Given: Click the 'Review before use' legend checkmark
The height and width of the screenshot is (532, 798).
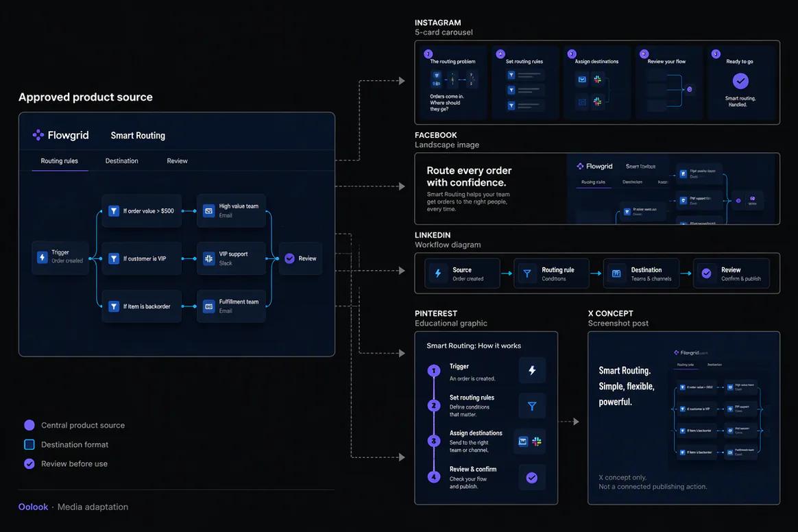Looking at the screenshot, I should click(x=29, y=463).
